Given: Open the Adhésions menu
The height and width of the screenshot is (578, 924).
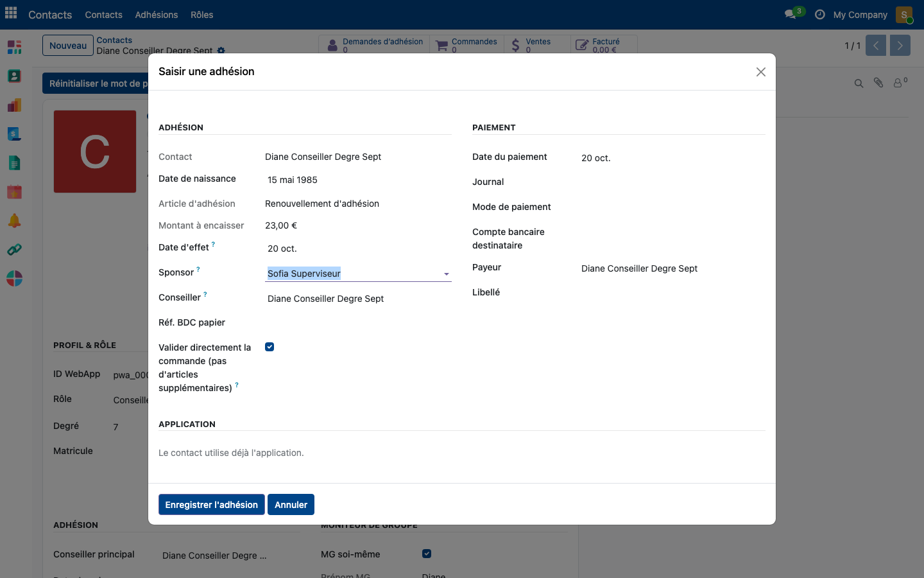Looking at the screenshot, I should pos(157,15).
